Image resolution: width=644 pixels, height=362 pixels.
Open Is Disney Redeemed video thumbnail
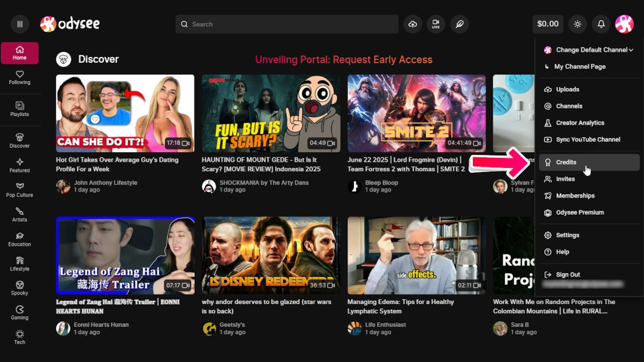(271, 255)
